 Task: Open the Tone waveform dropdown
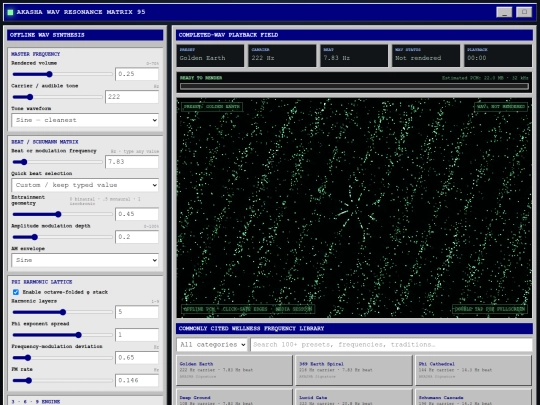(85, 120)
